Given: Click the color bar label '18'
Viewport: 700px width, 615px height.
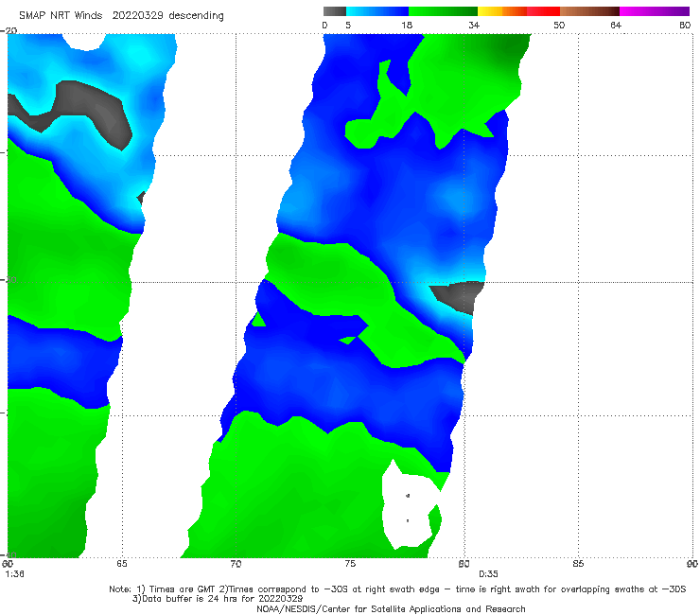Looking at the screenshot, I should click(x=407, y=25).
